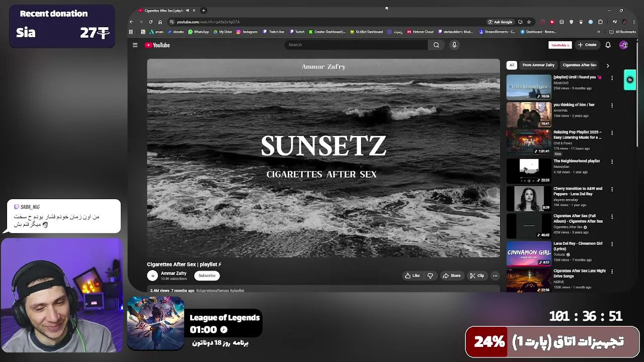Screen dimensions: 644x362
Task: Go back with the browser back arrow
Action: (x=131, y=22)
